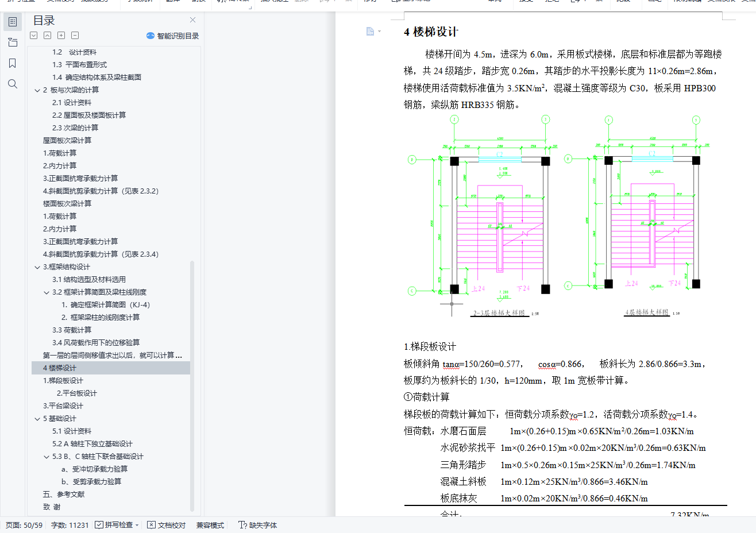Image resolution: width=756 pixels, height=533 pixels.
Task: Open the dropdown arrow beside page layout icon
Action: [x=380, y=32]
